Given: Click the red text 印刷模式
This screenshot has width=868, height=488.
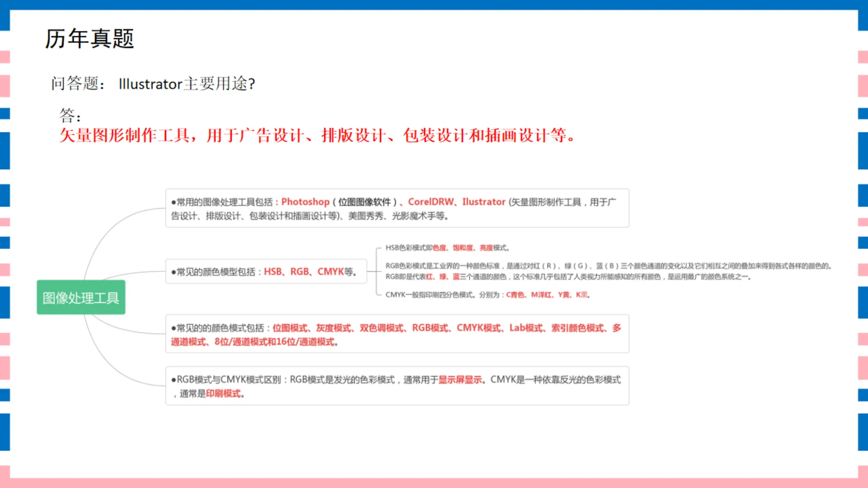Looking at the screenshot, I should coord(223,394).
